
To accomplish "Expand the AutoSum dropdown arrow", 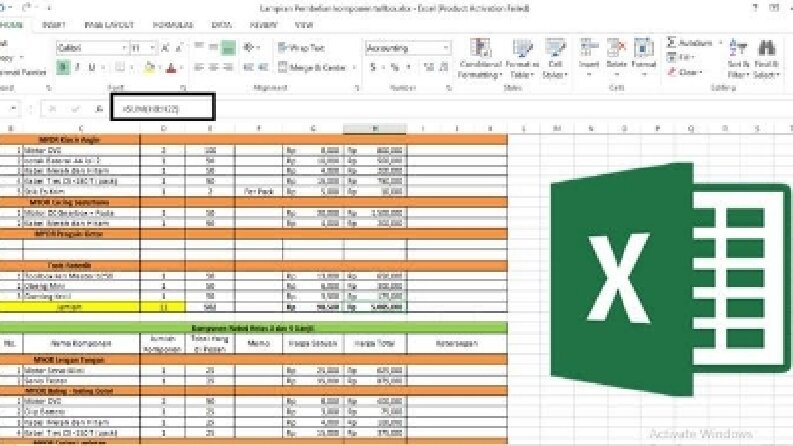I will pos(720,42).
